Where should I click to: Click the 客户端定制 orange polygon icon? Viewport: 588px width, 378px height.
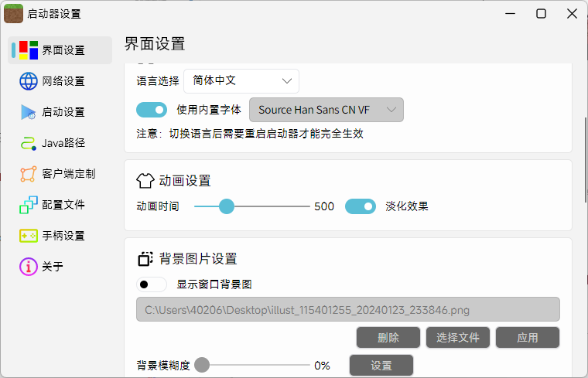29,174
